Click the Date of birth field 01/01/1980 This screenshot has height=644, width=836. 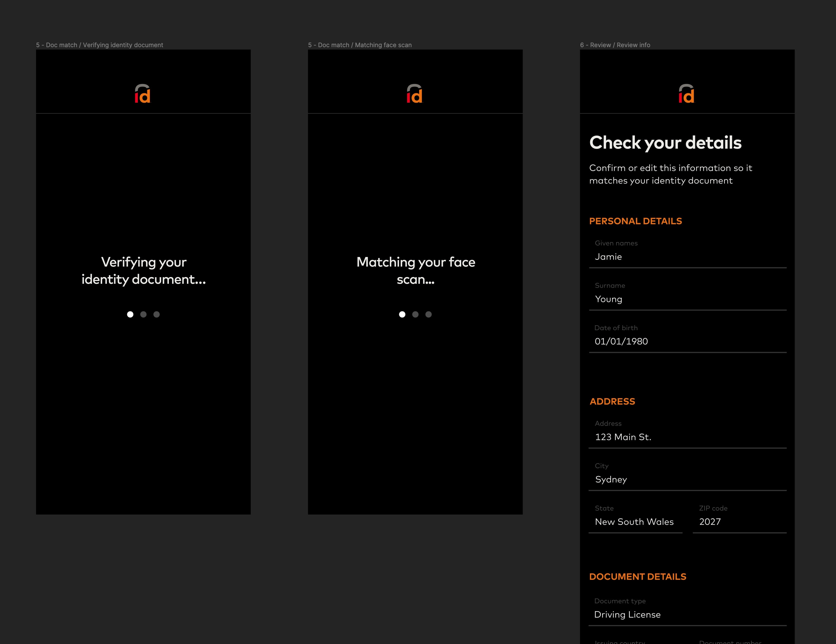coord(687,341)
